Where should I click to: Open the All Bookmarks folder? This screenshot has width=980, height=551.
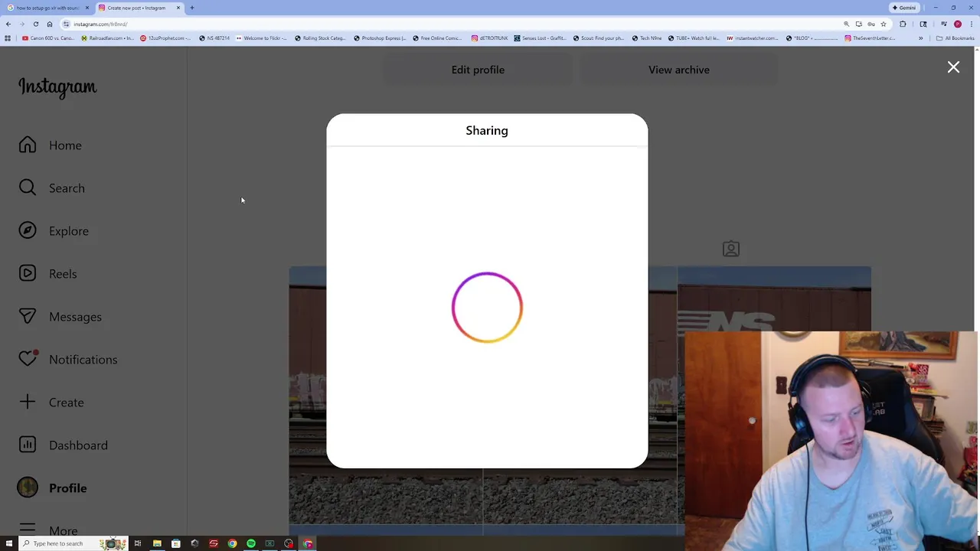(955, 38)
